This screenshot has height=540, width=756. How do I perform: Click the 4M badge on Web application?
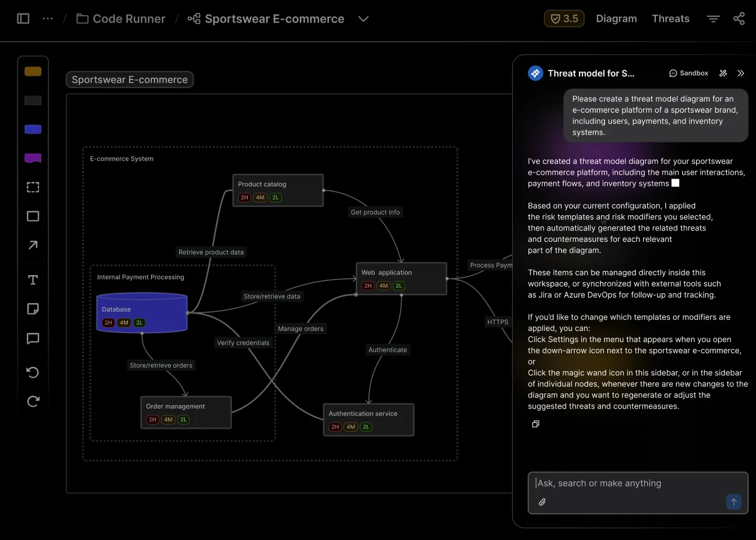[384, 286]
